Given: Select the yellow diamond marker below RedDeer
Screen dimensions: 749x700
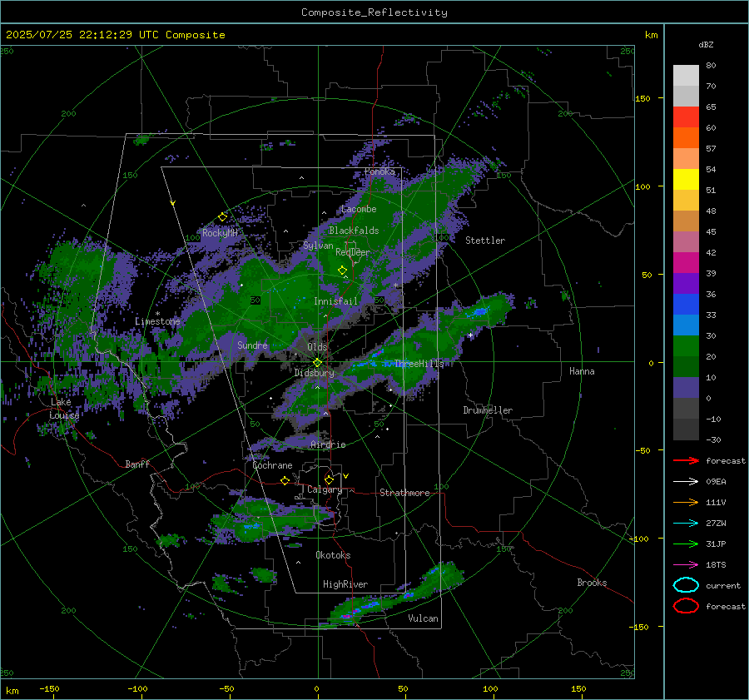Looking at the screenshot, I should pyautogui.click(x=343, y=271).
